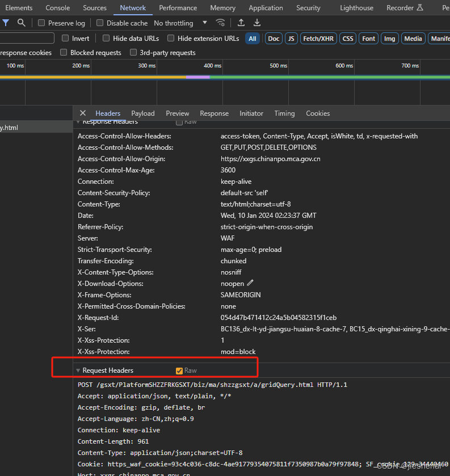Open the No throttling dropdown
The width and height of the screenshot is (450, 476).
point(180,23)
